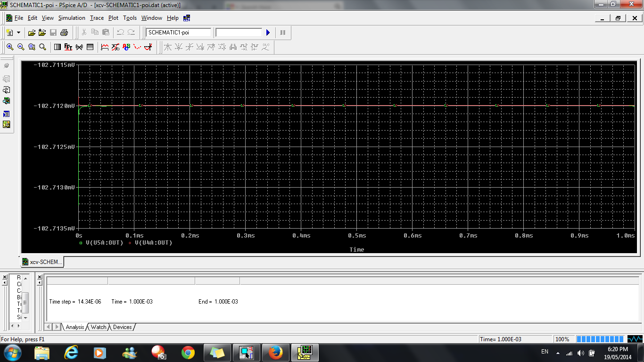Viewport: 644px width, 362px height.
Task: Open the Edit menu
Action: point(33,18)
